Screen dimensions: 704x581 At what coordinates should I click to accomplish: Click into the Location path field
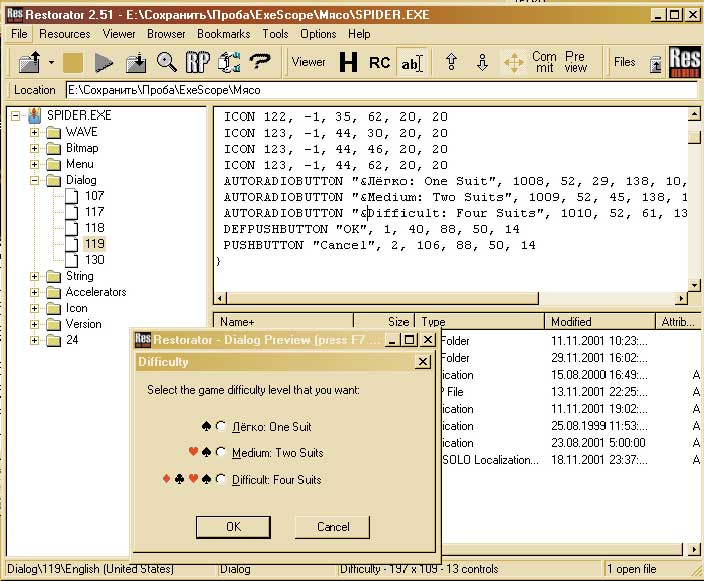point(382,90)
